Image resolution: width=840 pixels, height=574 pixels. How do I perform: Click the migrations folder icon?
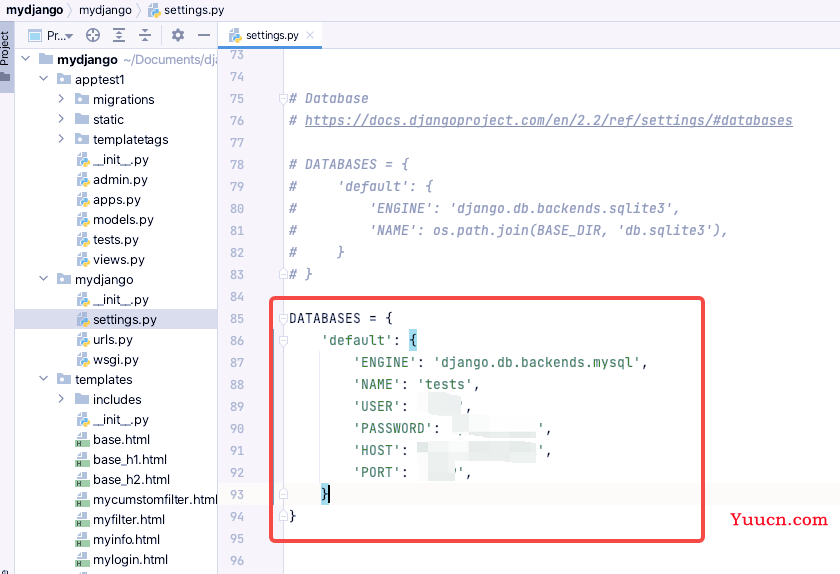[82, 99]
